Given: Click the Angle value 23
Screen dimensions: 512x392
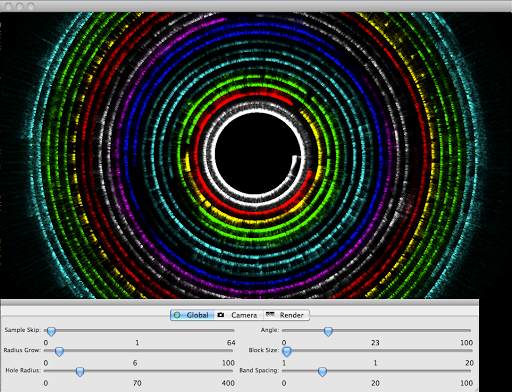Looking at the screenshot, I should point(375,343).
